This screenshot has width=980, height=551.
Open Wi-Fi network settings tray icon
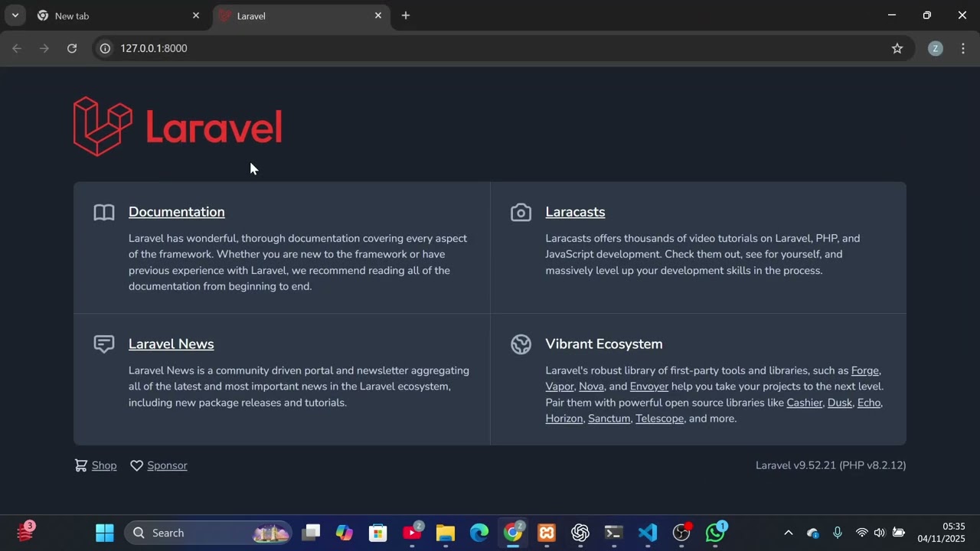862,533
